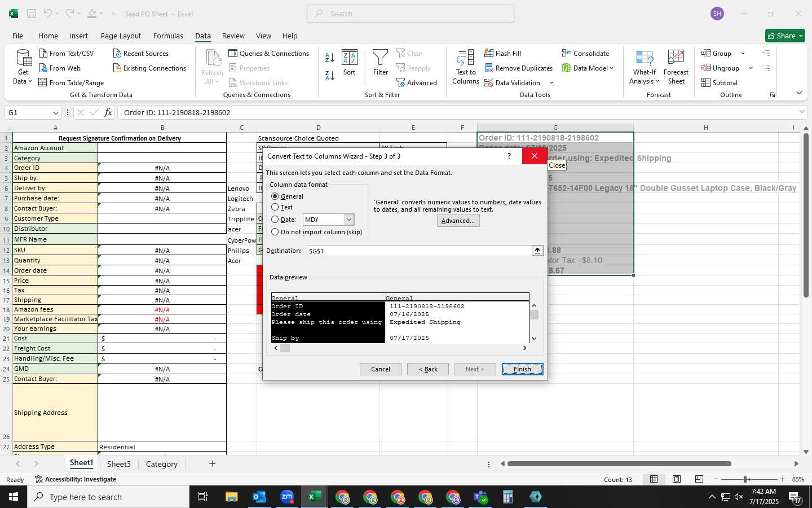Expand the Data Model dropdown arrow
This screenshot has width=812, height=508.
coord(611,68)
